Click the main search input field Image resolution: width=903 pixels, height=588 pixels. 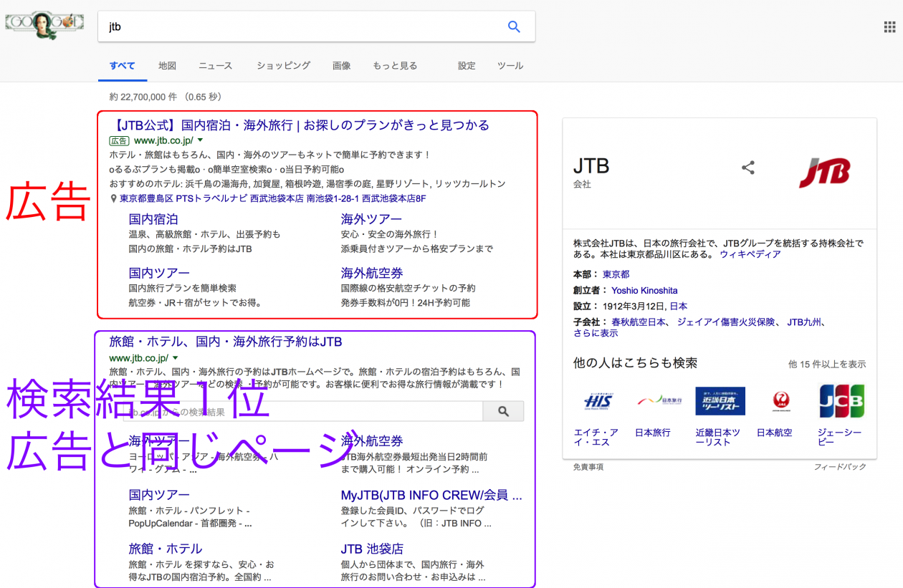[301, 26]
